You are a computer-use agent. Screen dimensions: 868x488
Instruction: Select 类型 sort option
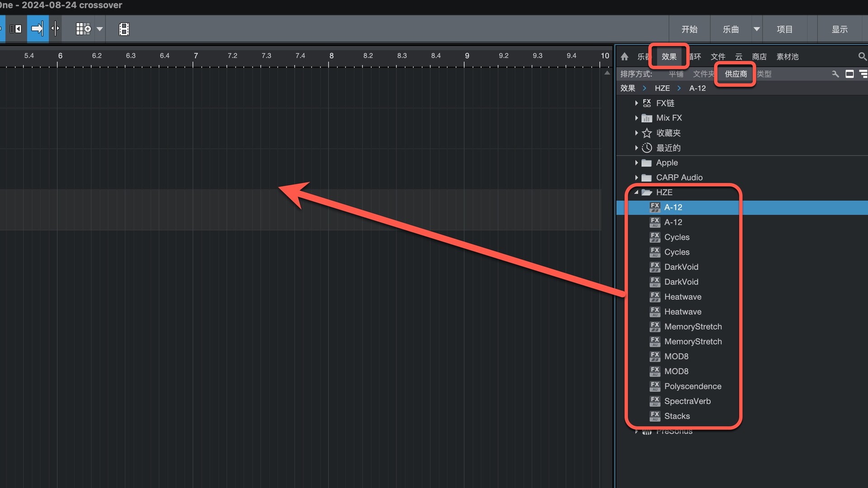[x=764, y=74]
